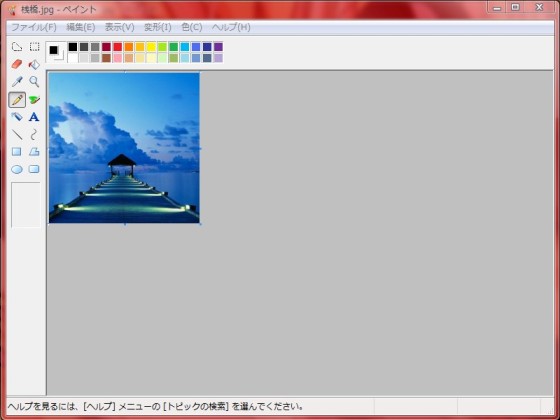Open the ヘルプ(H) menu
The width and height of the screenshot is (560, 420).
click(231, 27)
